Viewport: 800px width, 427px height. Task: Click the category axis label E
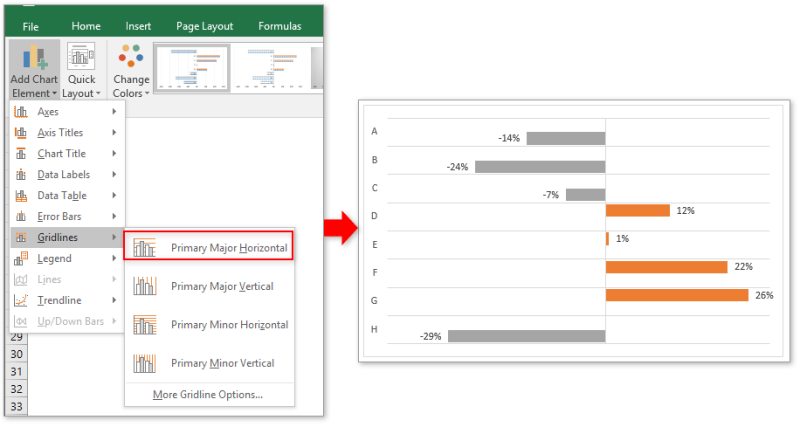click(374, 244)
